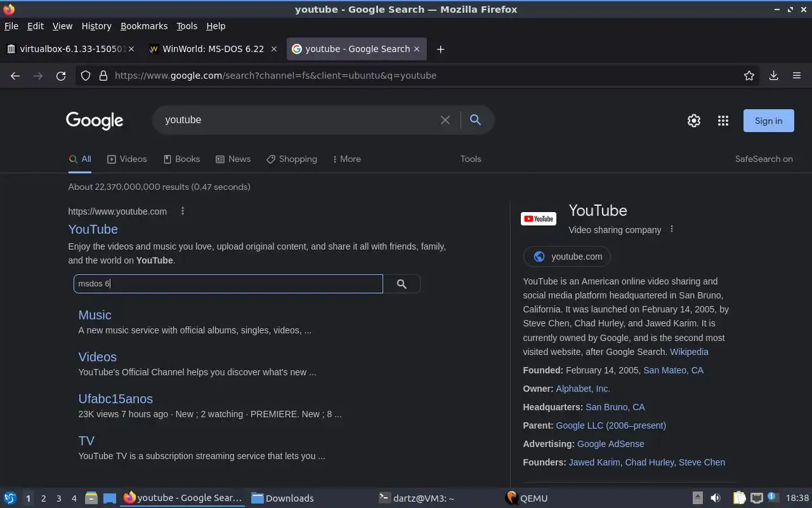The width and height of the screenshot is (812, 508).
Task: Open the Music sitelink
Action: [95, 315]
